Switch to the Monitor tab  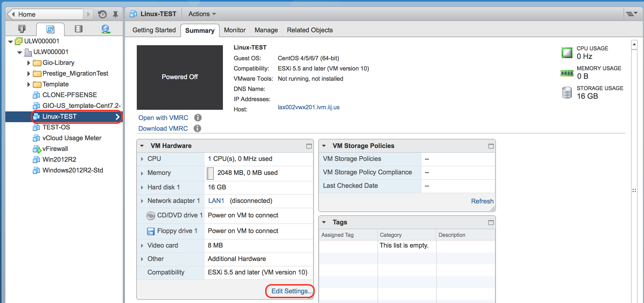pos(235,30)
